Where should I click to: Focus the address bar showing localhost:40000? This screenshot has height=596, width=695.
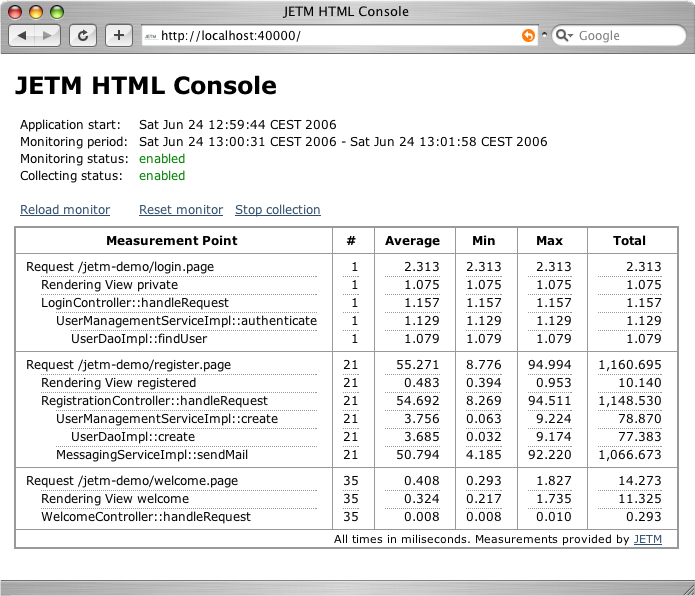(340, 35)
